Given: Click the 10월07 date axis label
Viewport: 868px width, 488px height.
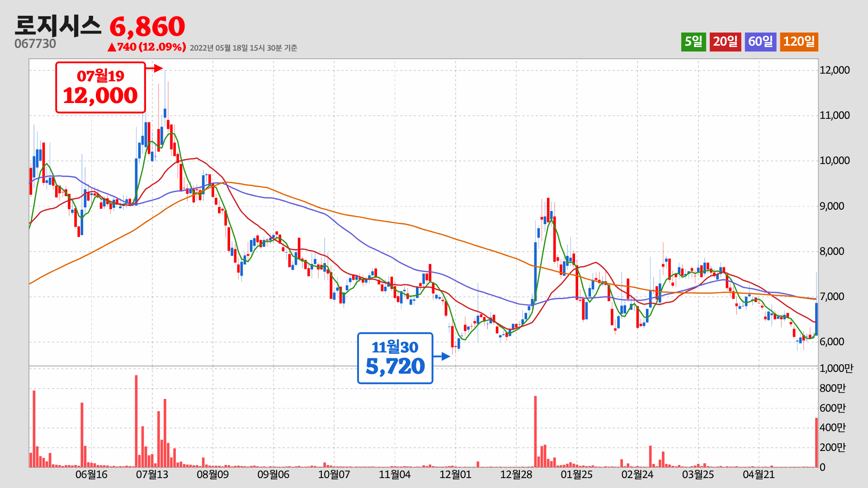Looking at the screenshot, I should (x=334, y=474).
